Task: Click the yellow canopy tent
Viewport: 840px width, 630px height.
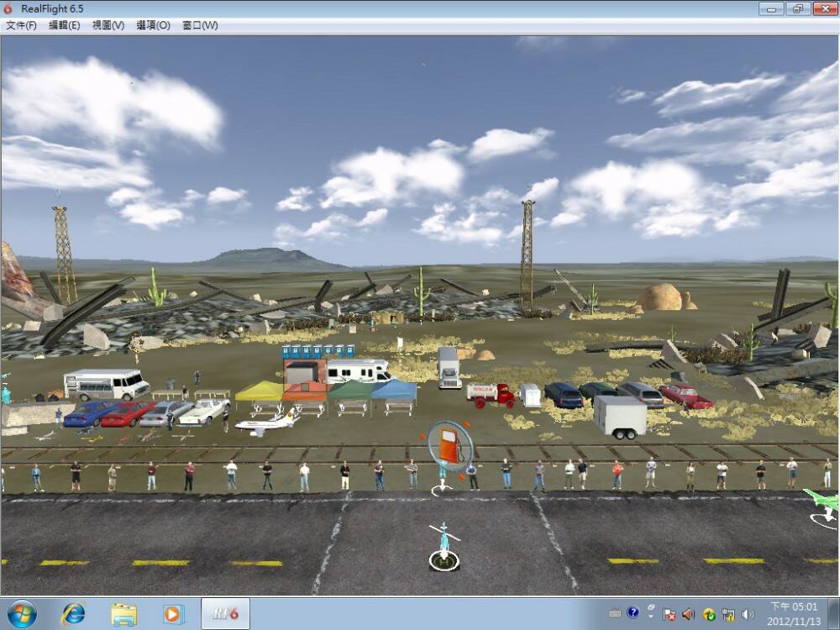Action: pos(260,391)
